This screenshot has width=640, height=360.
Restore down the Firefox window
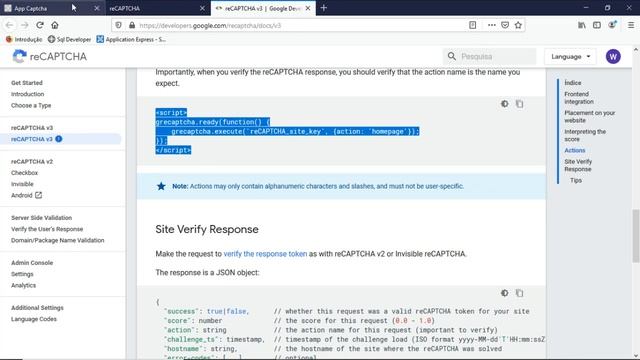607,8
